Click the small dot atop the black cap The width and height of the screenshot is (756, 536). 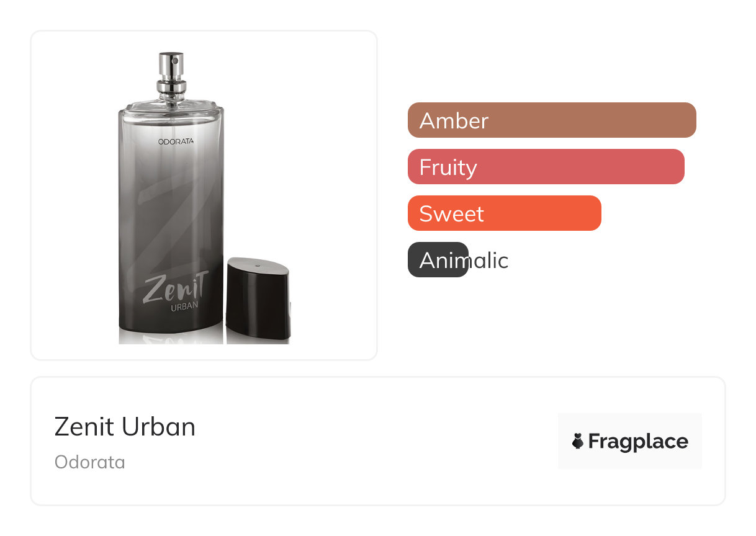257,267
